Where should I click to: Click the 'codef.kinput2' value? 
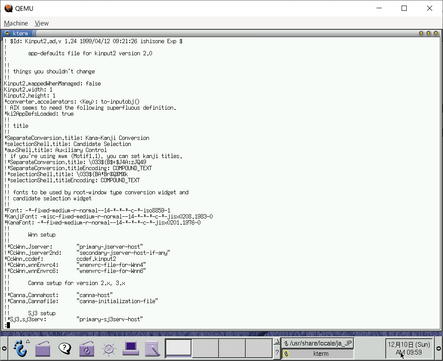click(96, 259)
